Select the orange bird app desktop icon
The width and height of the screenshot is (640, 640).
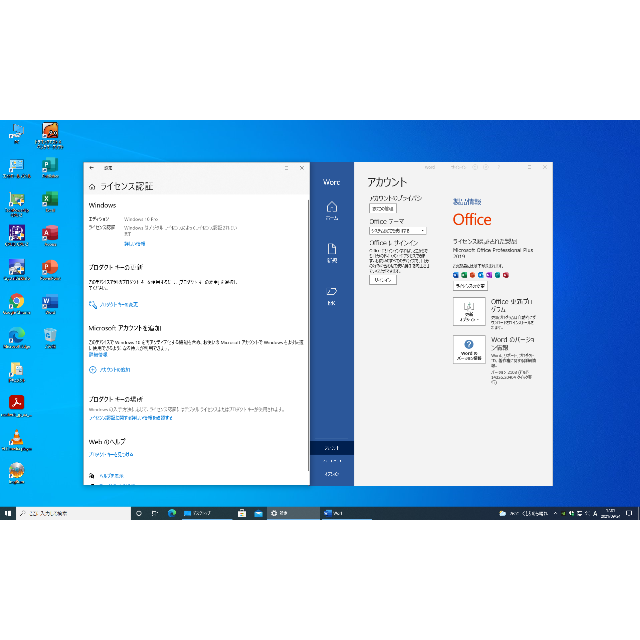[50, 136]
